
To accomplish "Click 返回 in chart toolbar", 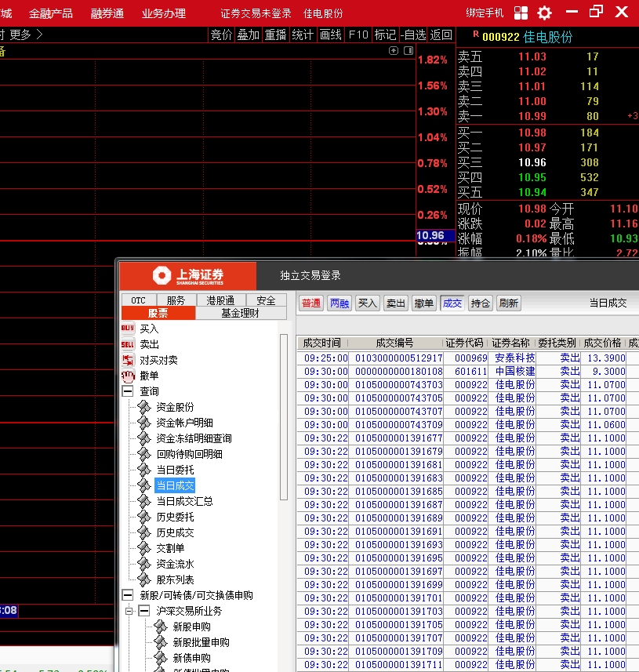I will pos(441,35).
